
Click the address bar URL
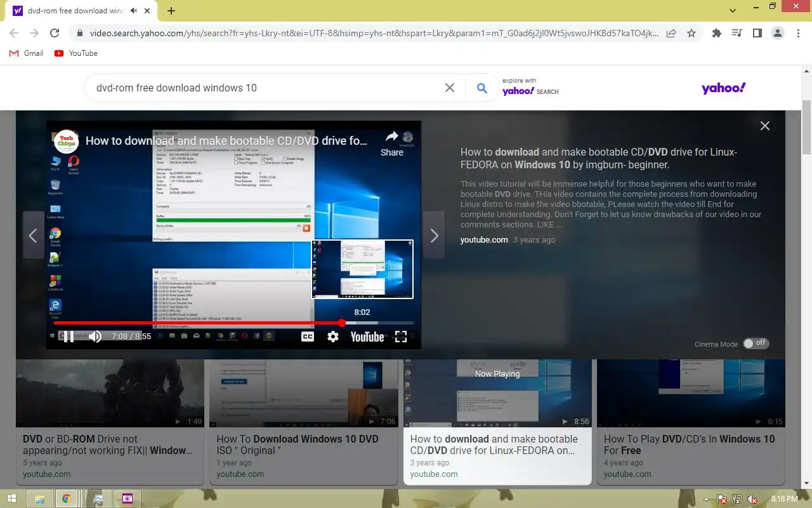374,33
